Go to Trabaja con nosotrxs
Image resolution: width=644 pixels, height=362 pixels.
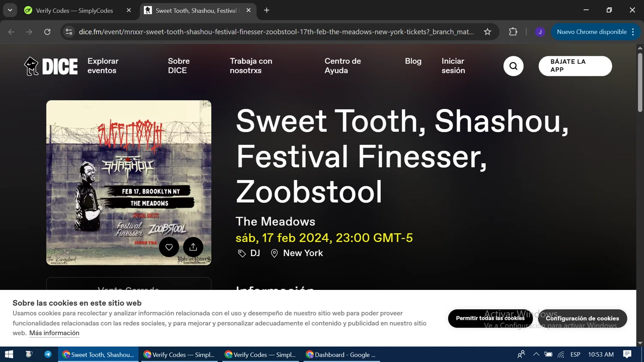click(x=251, y=66)
